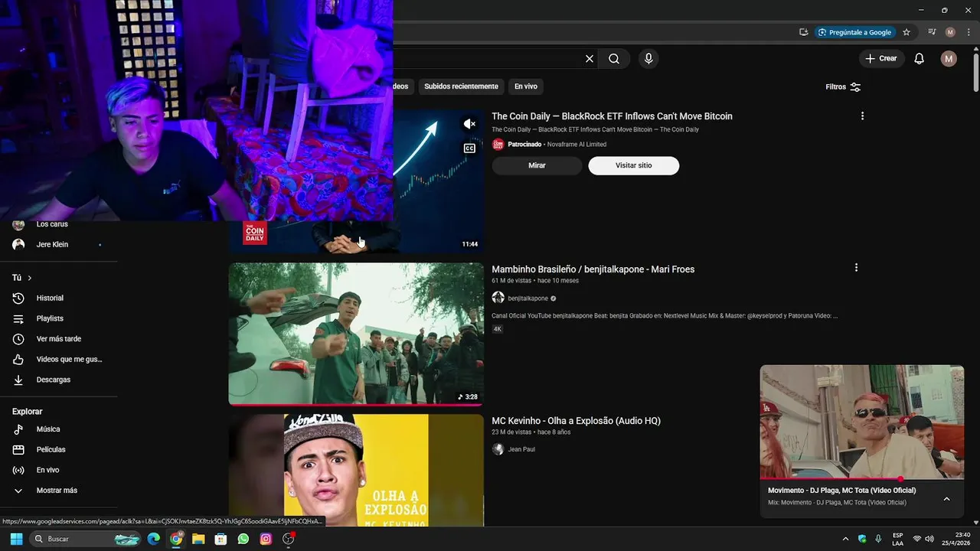Start voice search with microphone icon
Image resolution: width=980 pixels, height=551 pixels.
coord(648,59)
